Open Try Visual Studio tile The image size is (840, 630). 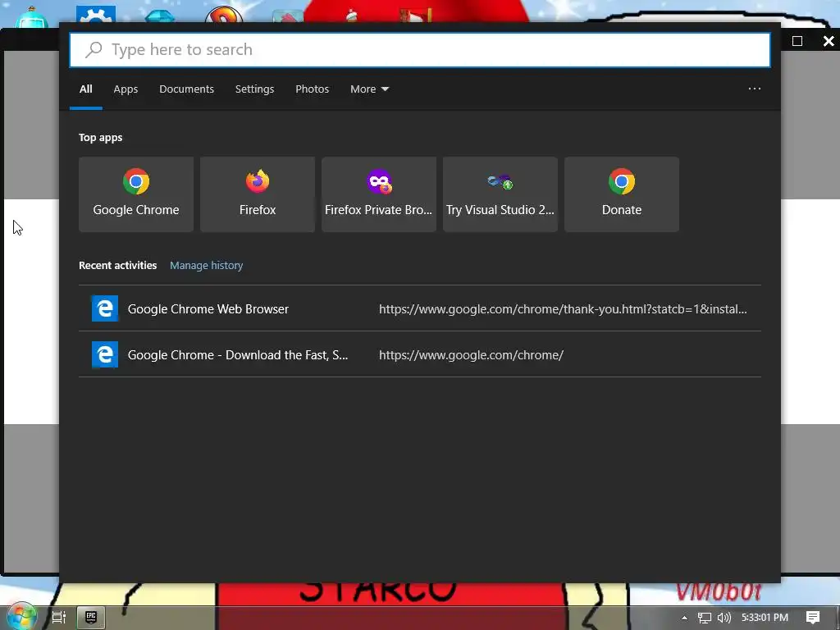(x=500, y=194)
